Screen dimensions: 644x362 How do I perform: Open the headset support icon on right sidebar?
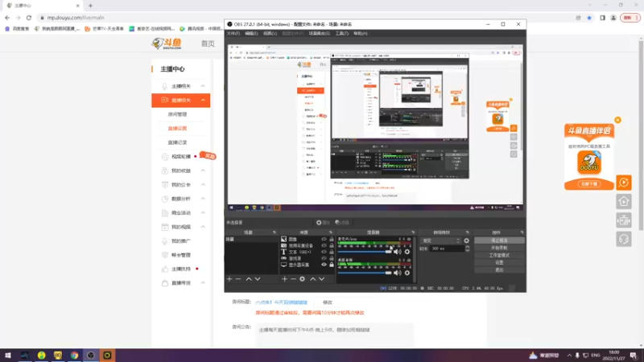[623, 239]
